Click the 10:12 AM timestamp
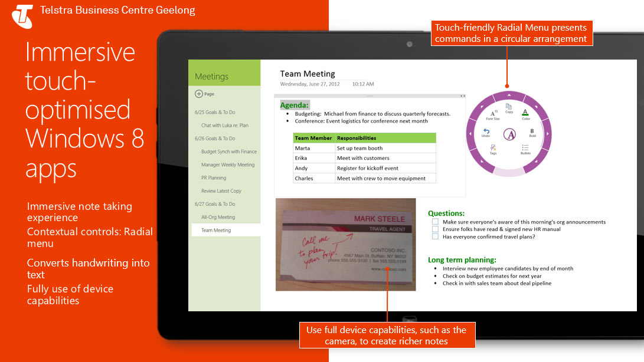Screen dimensions: 644x362 [x=363, y=84]
